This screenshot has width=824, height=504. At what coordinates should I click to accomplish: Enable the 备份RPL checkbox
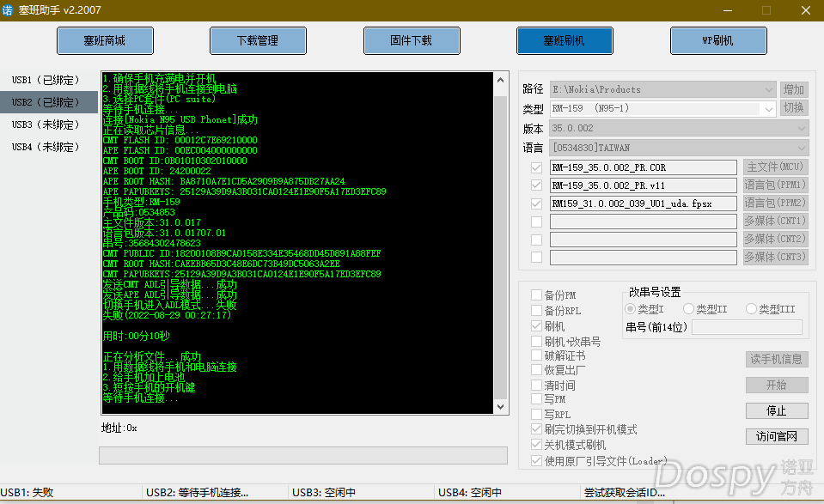536,310
